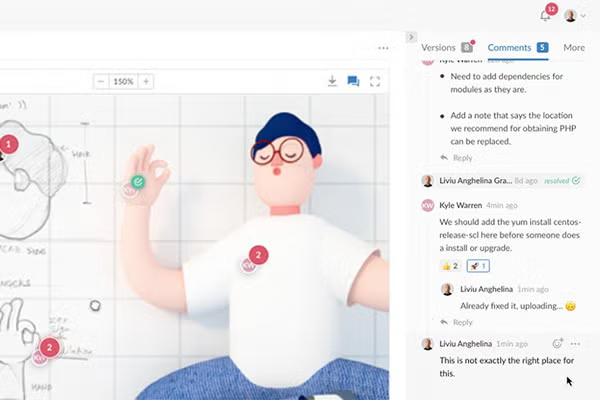Viewport: 600px width, 400px height.
Task: Open options menu on Liviu's latest comment
Action: [575, 343]
